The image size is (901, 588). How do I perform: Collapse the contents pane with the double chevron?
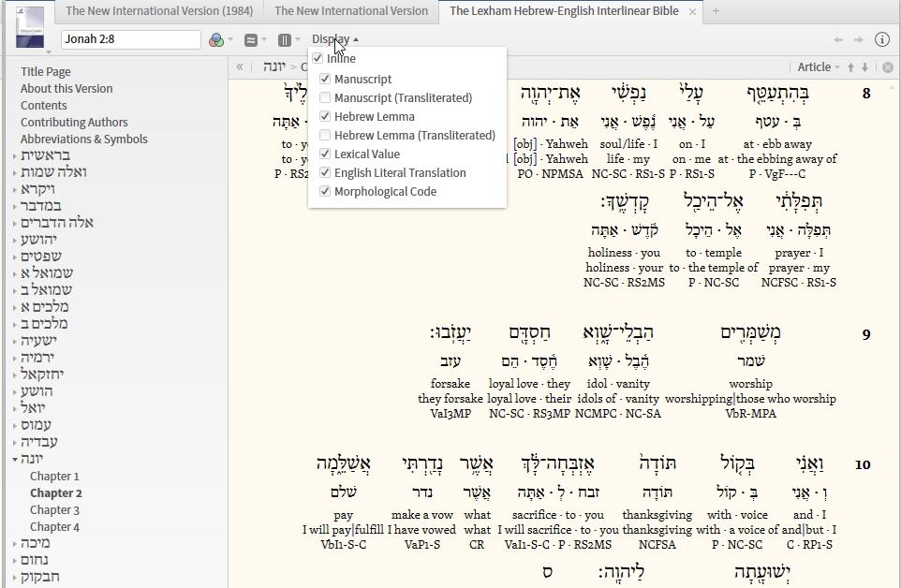[240, 66]
